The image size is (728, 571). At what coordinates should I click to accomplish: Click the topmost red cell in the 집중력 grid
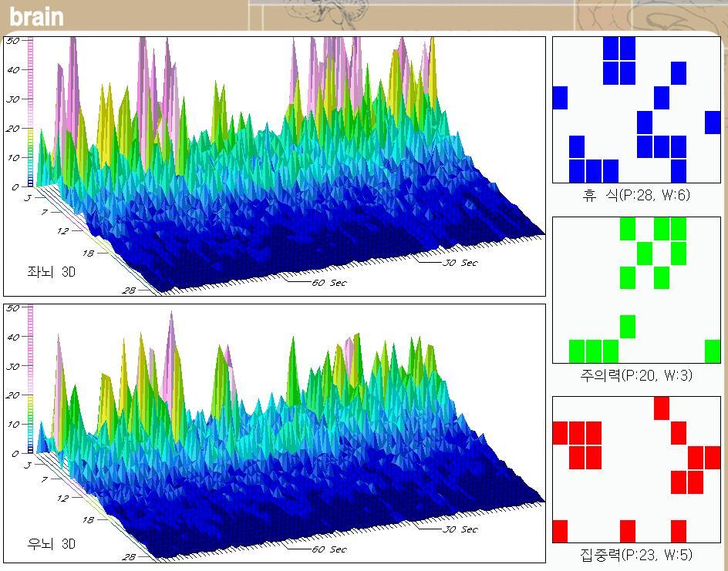(x=662, y=408)
